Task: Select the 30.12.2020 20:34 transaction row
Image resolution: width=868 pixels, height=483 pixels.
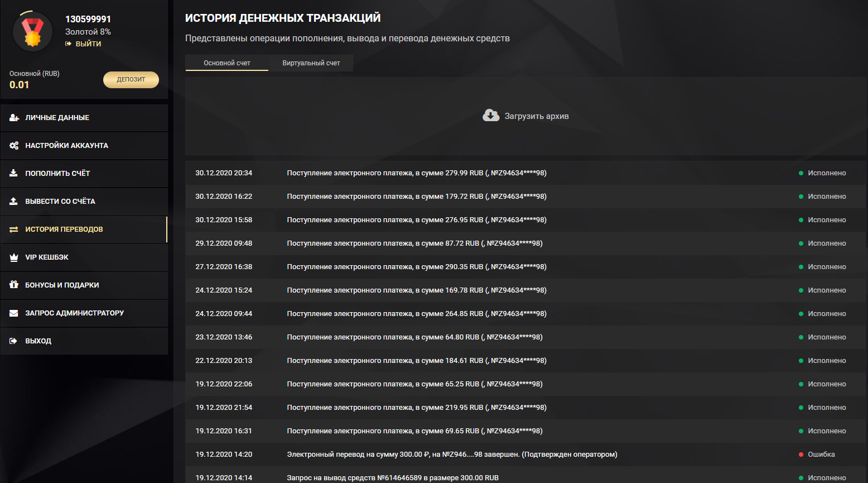Action: click(x=416, y=173)
